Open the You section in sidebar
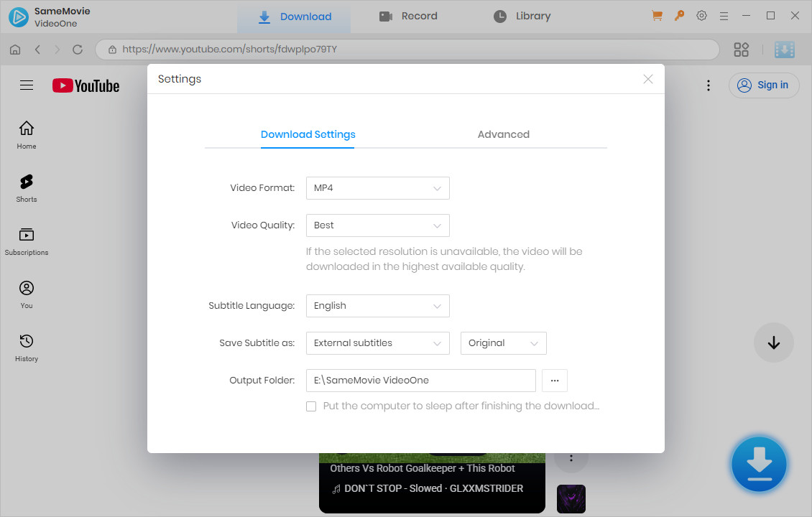The width and height of the screenshot is (812, 517). coord(27,295)
